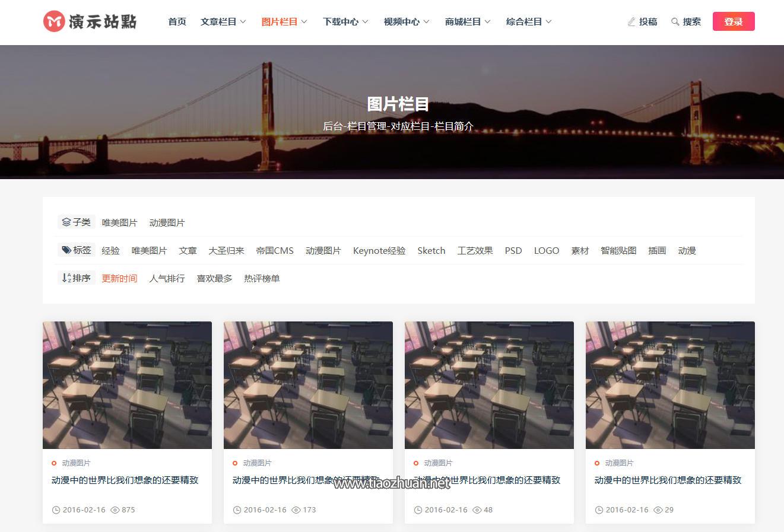The height and width of the screenshot is (532, 784).
Task: Click the 排序 sort icon
Action: [x=66, y=278]
